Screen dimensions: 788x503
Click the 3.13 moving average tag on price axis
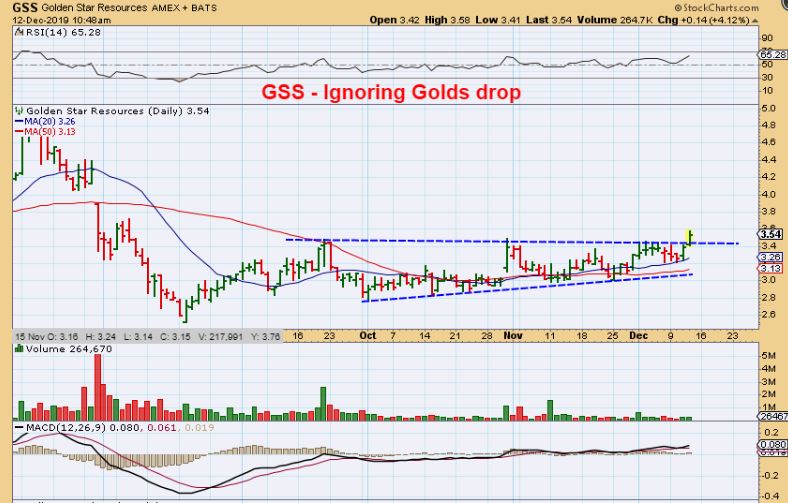[770, 268]
